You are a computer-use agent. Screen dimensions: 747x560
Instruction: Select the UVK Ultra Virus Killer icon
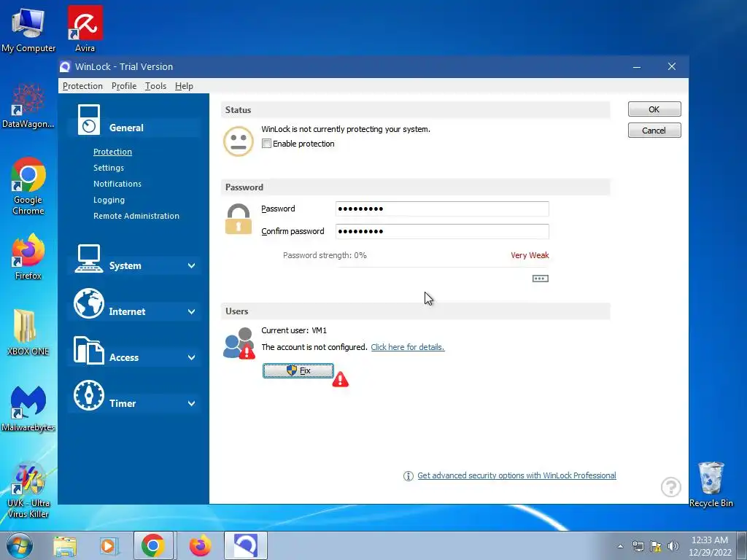tap(28, 490)
